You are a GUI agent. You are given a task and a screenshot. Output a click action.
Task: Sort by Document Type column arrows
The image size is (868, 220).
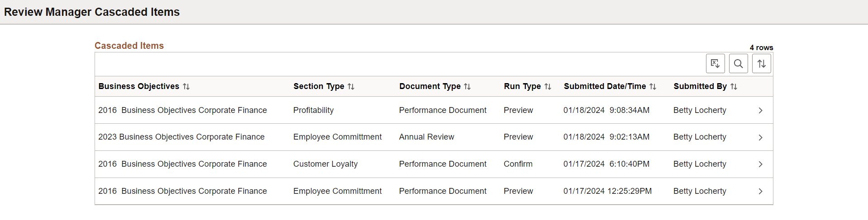click(467, 87)
